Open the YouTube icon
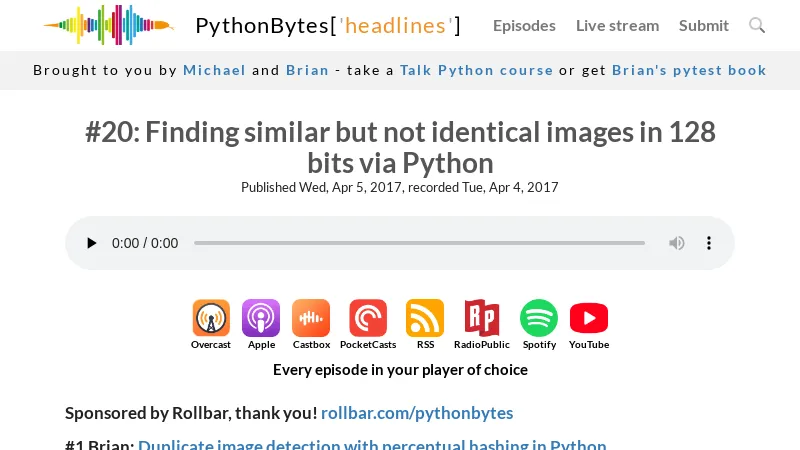 click(589, 319)
